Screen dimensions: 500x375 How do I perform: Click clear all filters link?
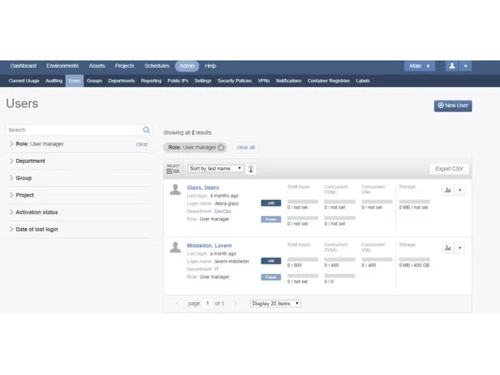(x=246, y=147)
